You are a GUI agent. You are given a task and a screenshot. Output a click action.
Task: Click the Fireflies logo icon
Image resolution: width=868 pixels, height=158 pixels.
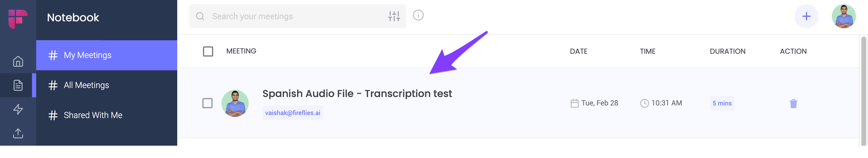(18, 19)
